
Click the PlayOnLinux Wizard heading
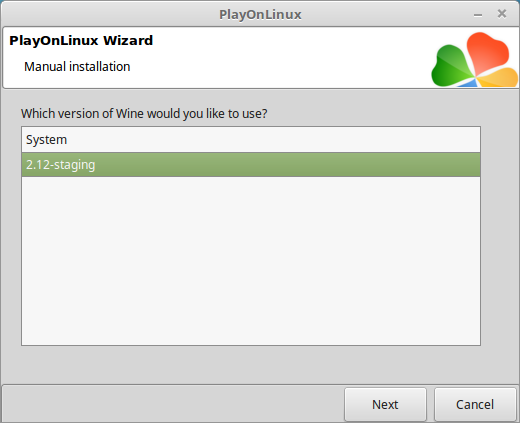[x=81, y=40]
